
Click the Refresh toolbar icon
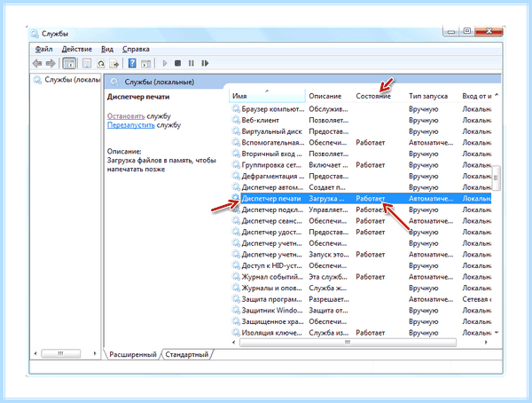[x=101, y=63]
